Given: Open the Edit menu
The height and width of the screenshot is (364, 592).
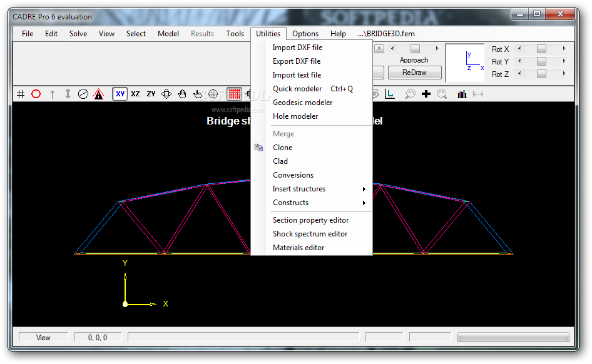Looking at the screenshot, I should (x=51, y=34).
